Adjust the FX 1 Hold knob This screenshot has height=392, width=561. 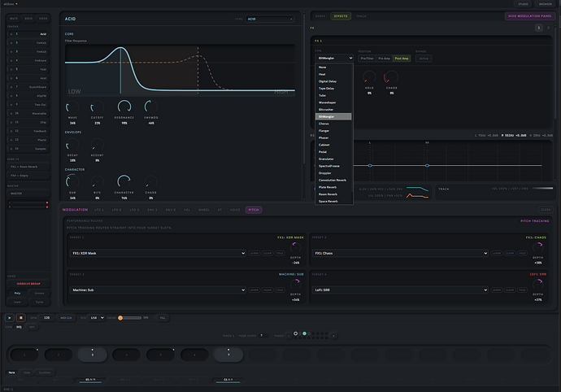(x=369, y=77)
